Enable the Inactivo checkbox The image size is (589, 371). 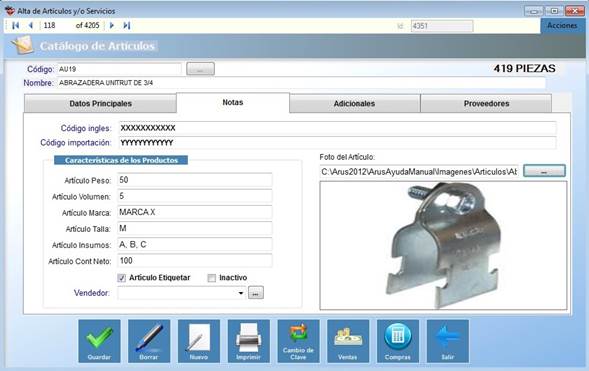point(211,278)
